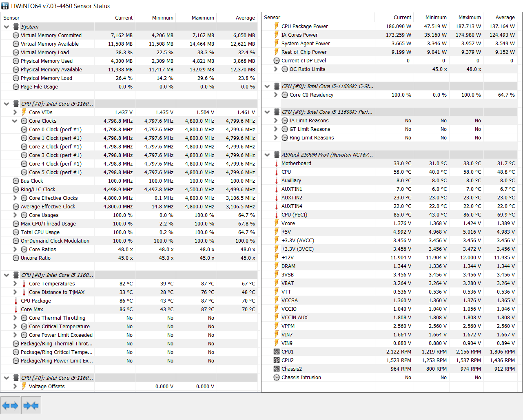Click the Average column header in right pane
Viewport: 523px width, 420px height.
501,17
